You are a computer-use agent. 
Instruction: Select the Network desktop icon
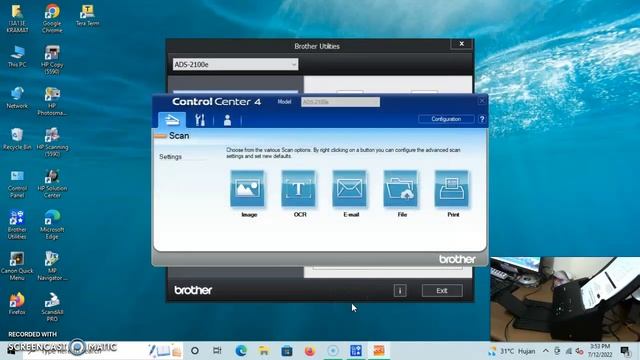17,98
